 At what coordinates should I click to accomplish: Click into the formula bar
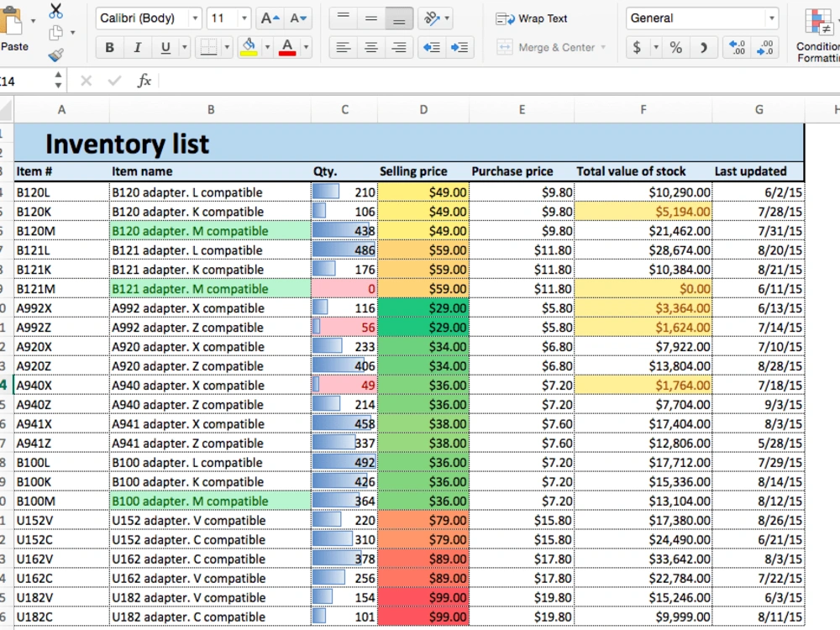pyautogui.click(x=498, y=81)
